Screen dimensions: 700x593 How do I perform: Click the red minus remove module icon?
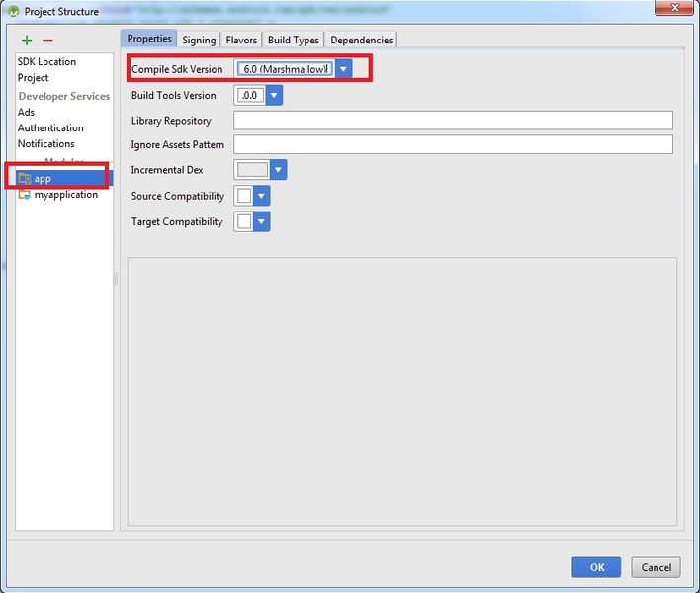47,41
